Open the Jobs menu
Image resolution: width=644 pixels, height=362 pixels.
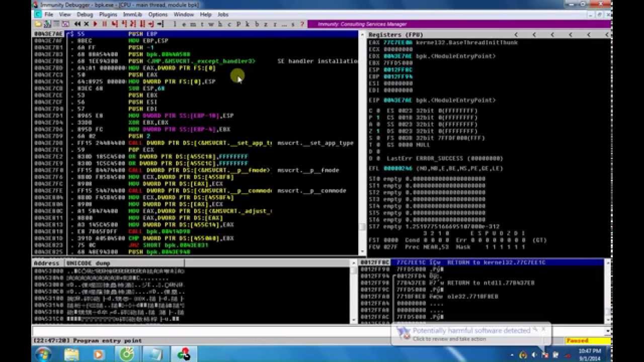[223, 15]
